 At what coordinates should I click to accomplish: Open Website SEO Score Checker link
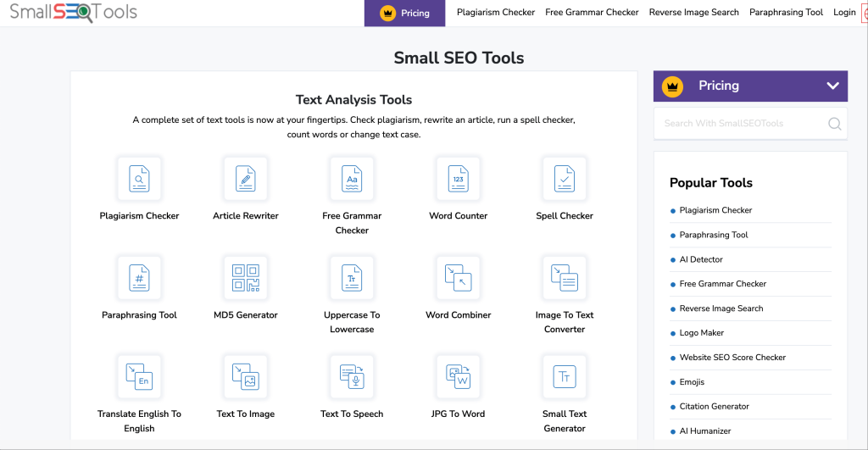pyautogui.click(x=732, y=358)
